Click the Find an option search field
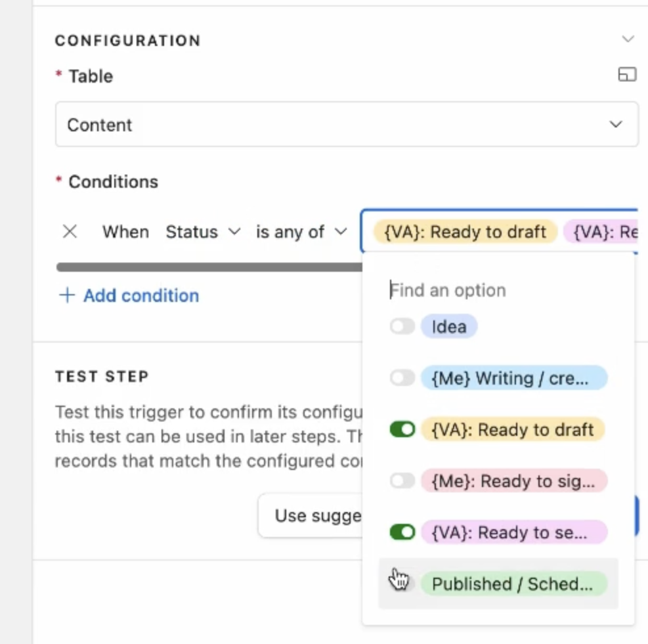Viewport: 648px width, 644px height. 499,290
